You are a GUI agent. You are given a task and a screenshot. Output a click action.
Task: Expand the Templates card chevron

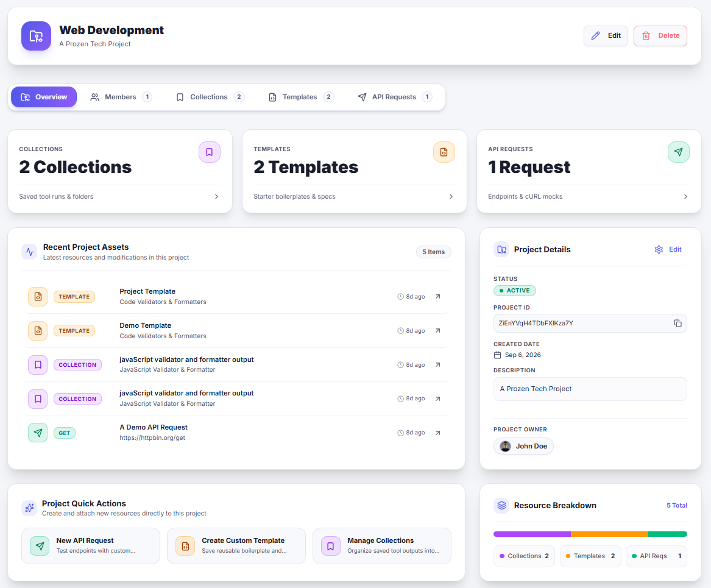(451, 196)
